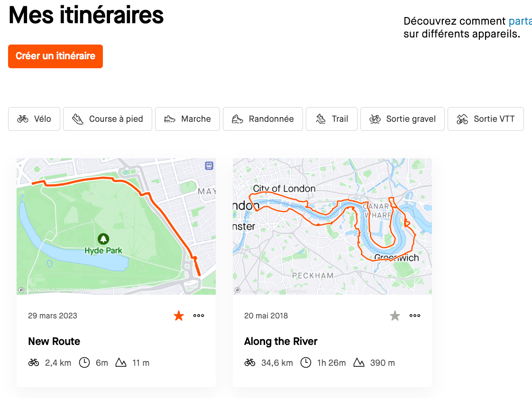
Task: Click the Hyde Park tree marker icon
Action: [x=103, y=239]
